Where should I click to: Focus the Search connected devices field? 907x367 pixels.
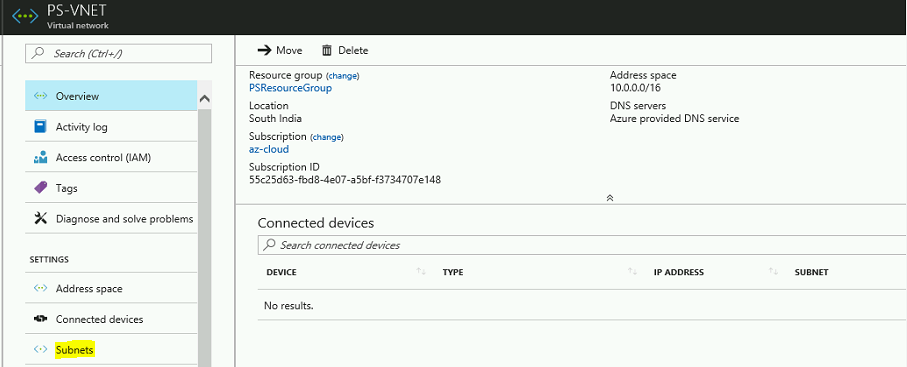click(x=582, y=245)
